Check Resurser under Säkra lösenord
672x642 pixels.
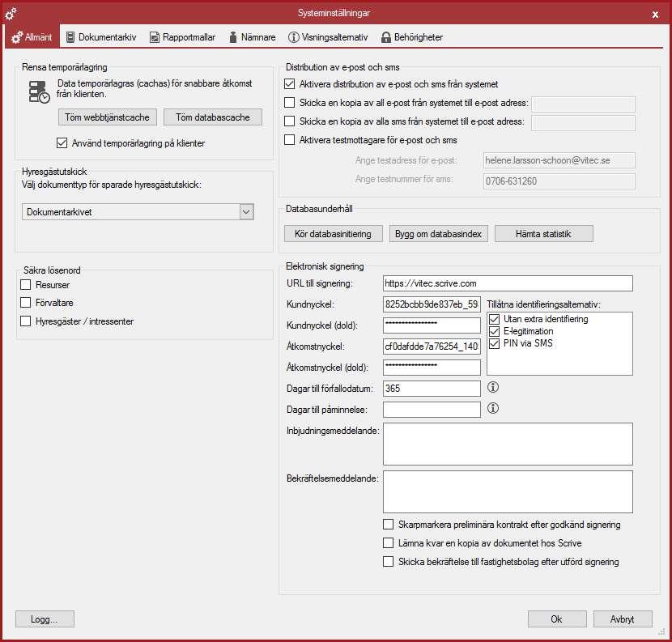tap(26, 285)
